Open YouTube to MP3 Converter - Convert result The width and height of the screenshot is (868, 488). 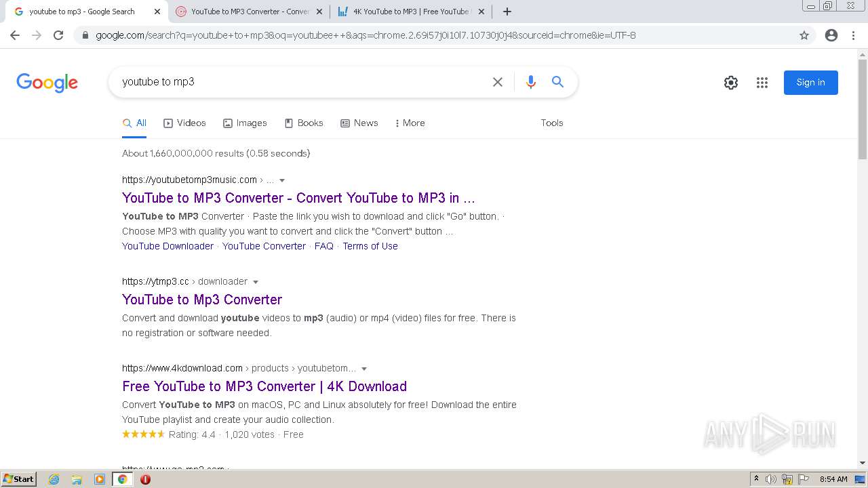298,198
